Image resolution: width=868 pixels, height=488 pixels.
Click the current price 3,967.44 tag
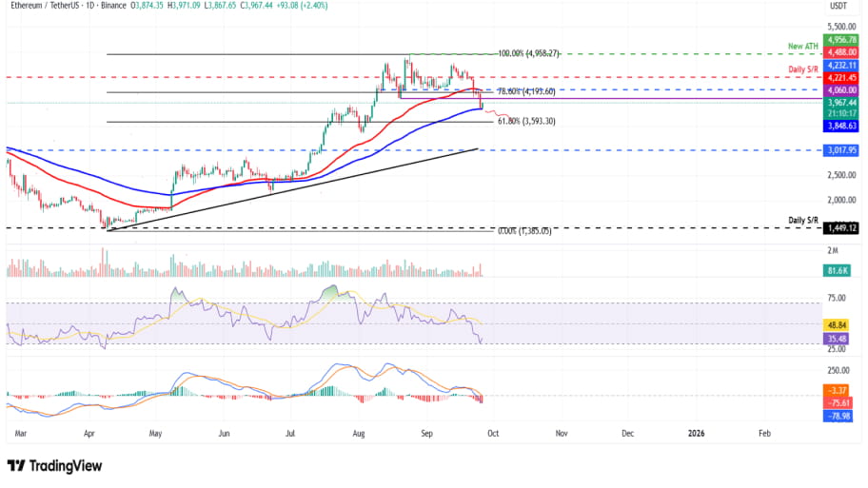(x=840, y=102)
